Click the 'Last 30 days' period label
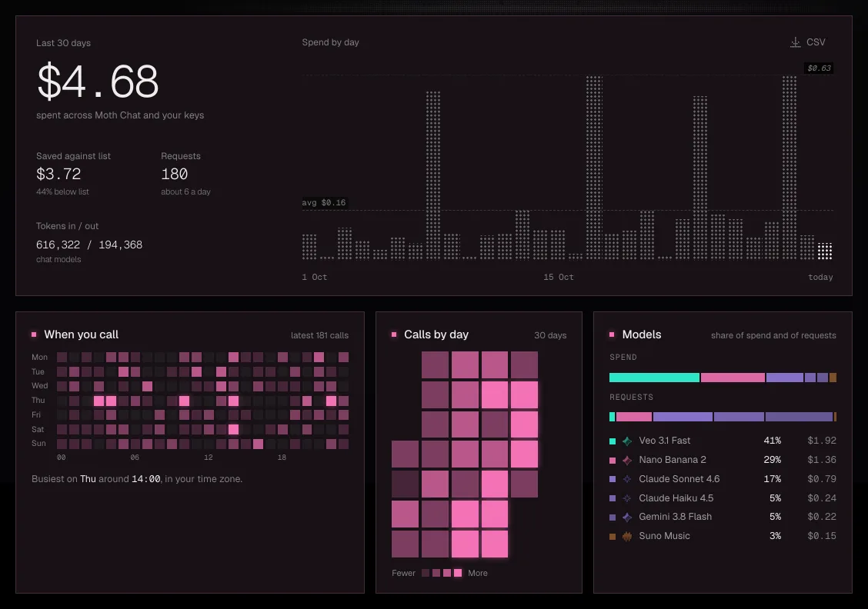Screen dimensions: 868x609 tap(63, 42)
